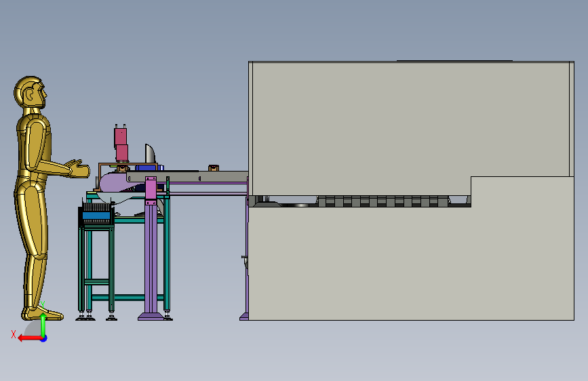Click the green Y axis arrow of triad
The height and width of the screenshot is (381, 588).
[43, 325]
